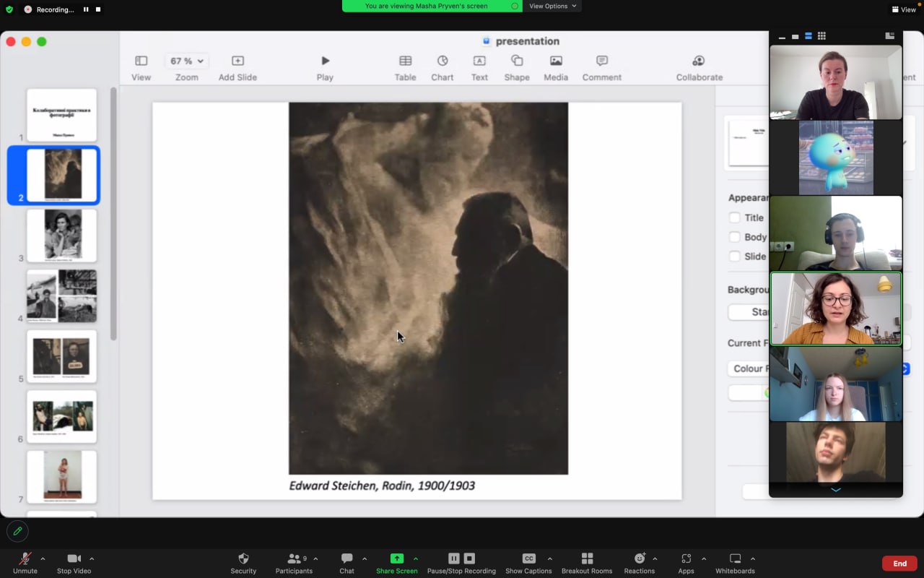Open the Chat panel
Screen dimensions: 924x578
coord(346,558)
